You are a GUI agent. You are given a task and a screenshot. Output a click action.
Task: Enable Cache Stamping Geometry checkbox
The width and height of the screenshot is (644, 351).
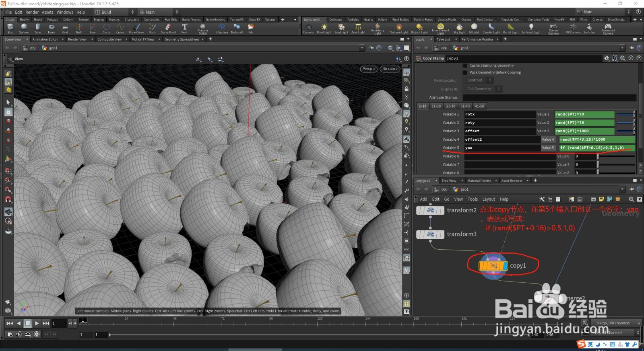coord(465,66)
